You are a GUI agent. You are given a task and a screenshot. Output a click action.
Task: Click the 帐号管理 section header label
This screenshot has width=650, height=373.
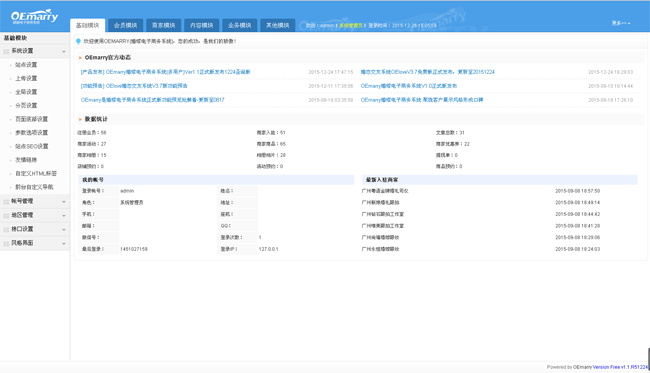click(x=22, y=201)
